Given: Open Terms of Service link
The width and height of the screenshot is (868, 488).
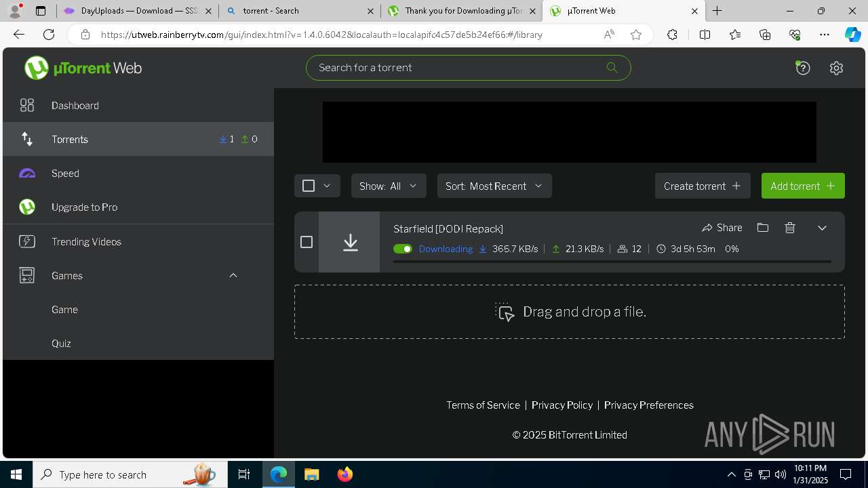Looking at the screenshot, I should click(483, 405).
